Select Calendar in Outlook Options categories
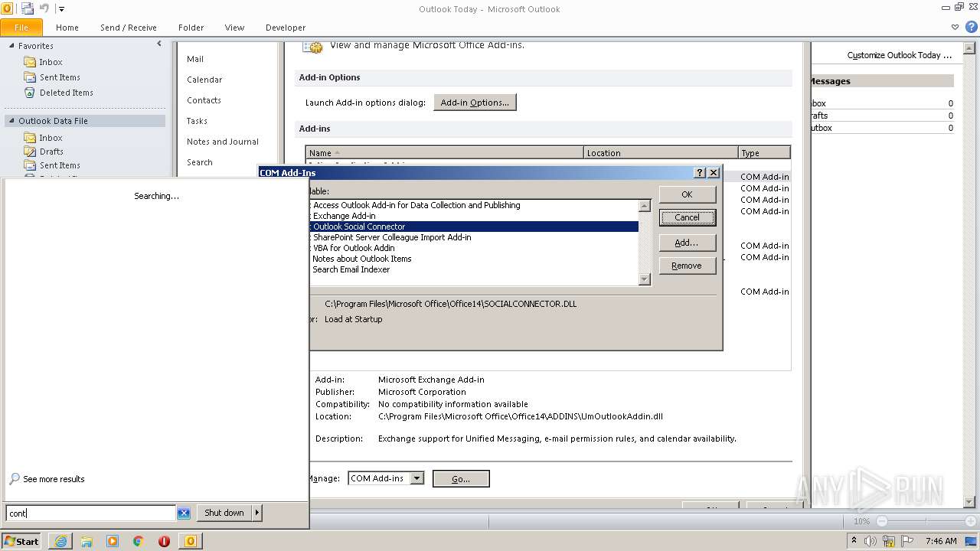The width and height of the screenshot is (980, 551). coord(204,80)
